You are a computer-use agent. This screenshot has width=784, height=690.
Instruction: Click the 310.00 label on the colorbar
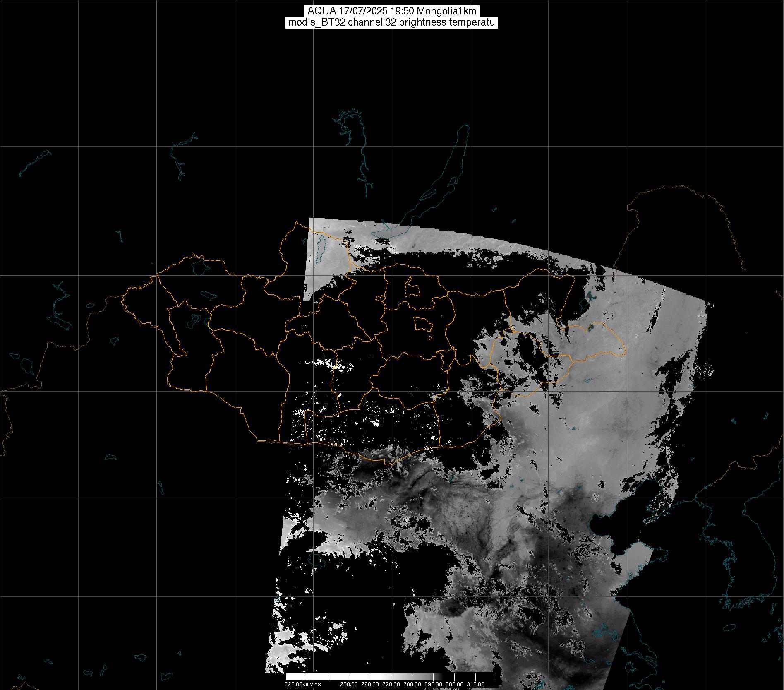tap(475, 684)
